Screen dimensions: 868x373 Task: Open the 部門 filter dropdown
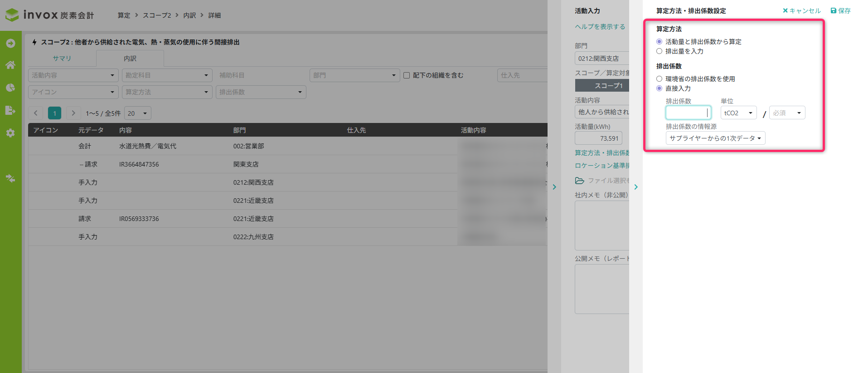[355, 75]
